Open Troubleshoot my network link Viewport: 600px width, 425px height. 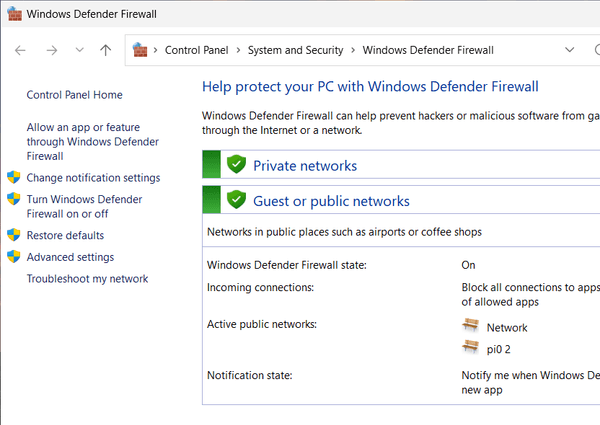[87, 279]
